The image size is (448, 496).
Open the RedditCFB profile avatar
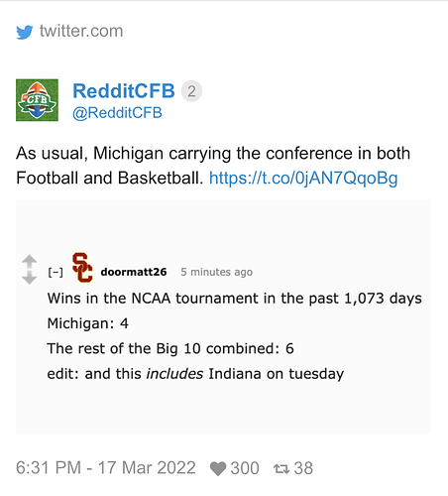click(x=37, y=100)
